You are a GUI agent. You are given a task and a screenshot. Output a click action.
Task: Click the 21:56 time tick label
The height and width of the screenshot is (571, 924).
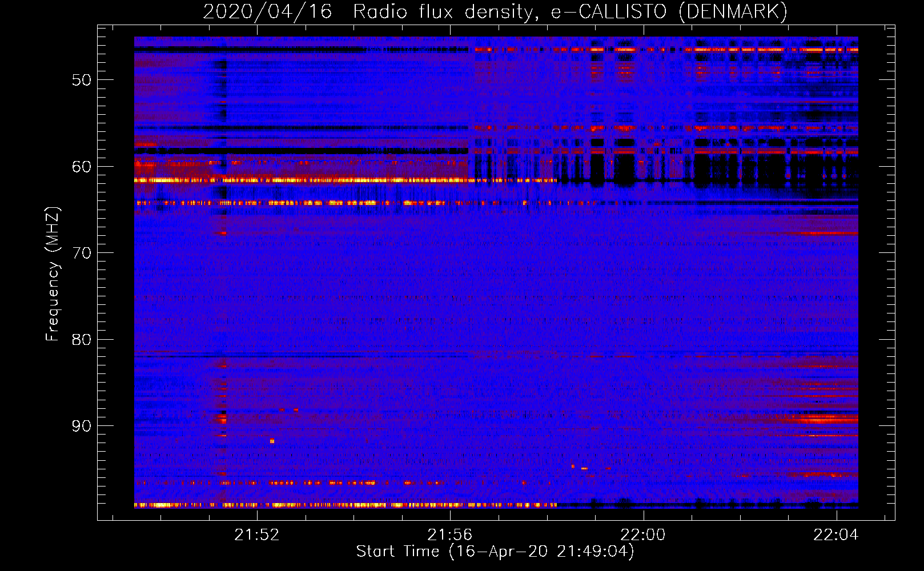point(450,535)
